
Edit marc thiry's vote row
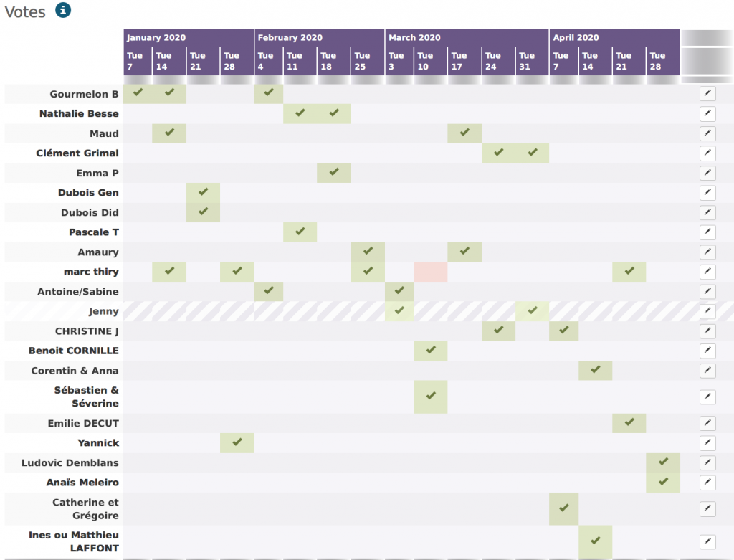point(707,272)
